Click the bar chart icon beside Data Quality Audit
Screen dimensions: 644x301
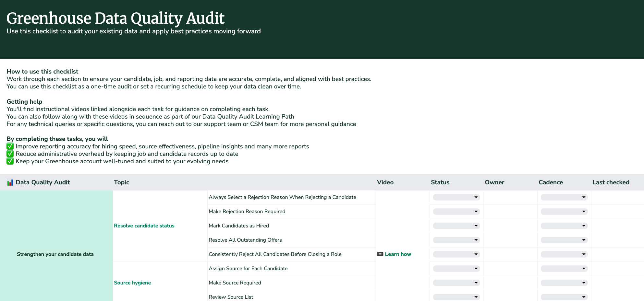[10, 182]
